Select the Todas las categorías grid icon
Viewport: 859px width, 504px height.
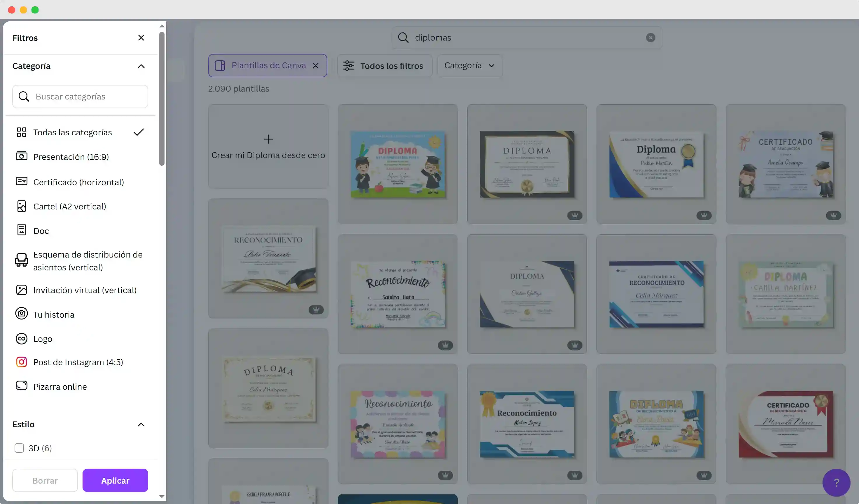[x=22, y=132]
